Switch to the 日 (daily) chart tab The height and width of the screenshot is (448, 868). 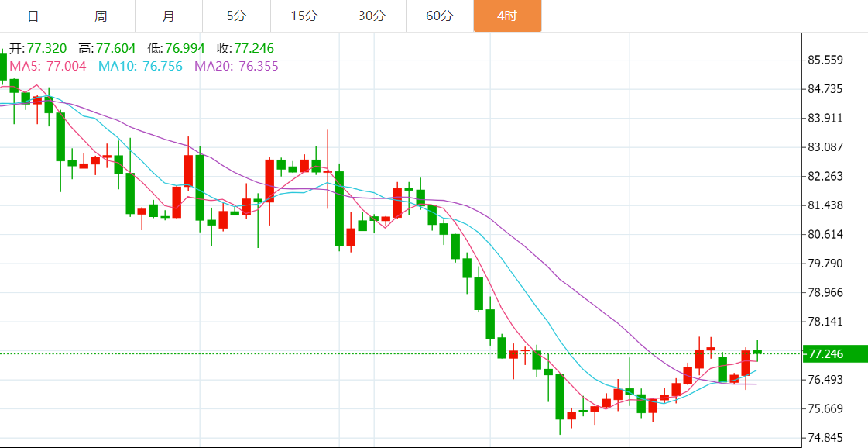point(33,16)
